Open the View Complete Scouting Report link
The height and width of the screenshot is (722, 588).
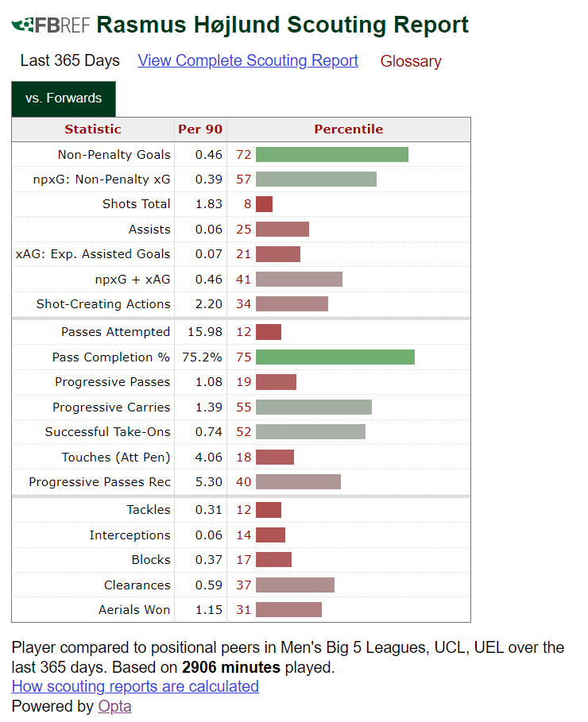coord(248,60)
